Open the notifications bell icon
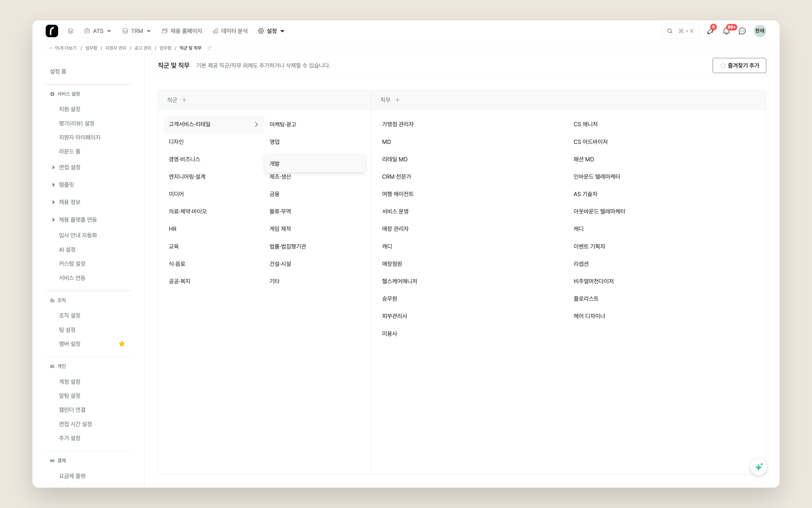Screen dimensions: 812x508 (x=727, y=31)
